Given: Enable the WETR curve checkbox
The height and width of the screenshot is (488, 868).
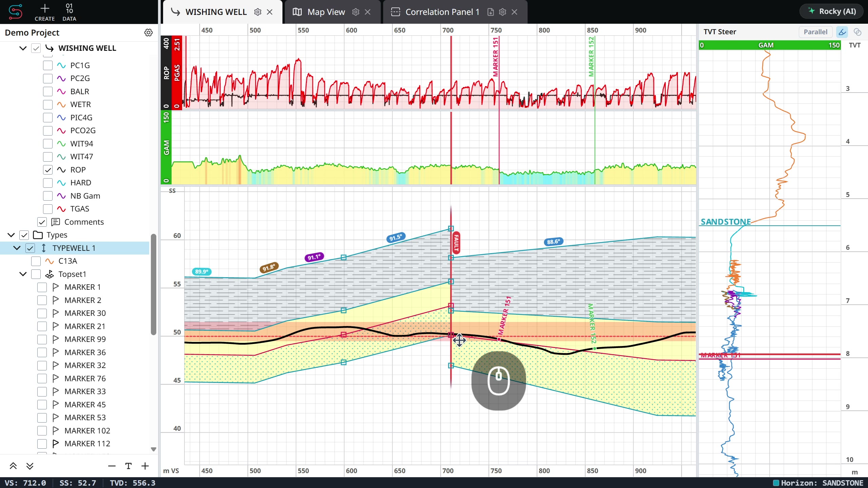Looking at the screenshot, I should coord(48,104).
